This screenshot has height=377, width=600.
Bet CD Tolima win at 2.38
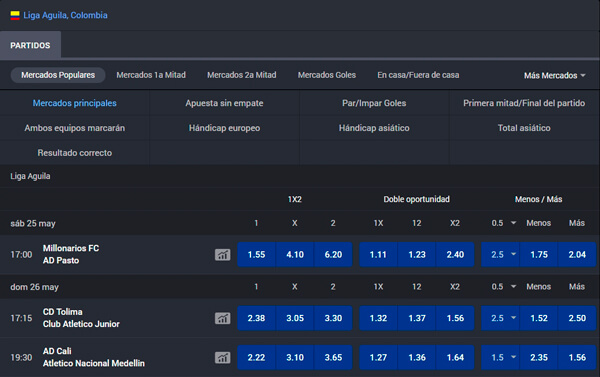click(x=256, y=318)
